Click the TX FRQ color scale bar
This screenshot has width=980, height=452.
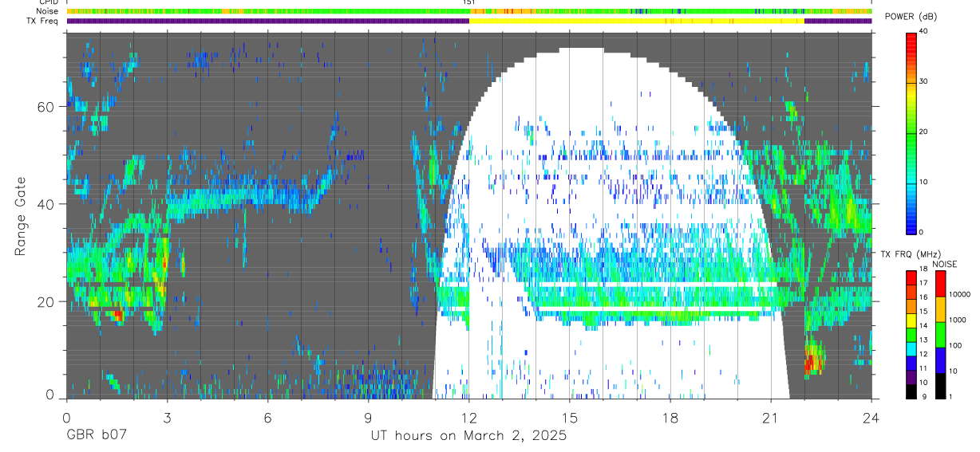tap(911, 335)
